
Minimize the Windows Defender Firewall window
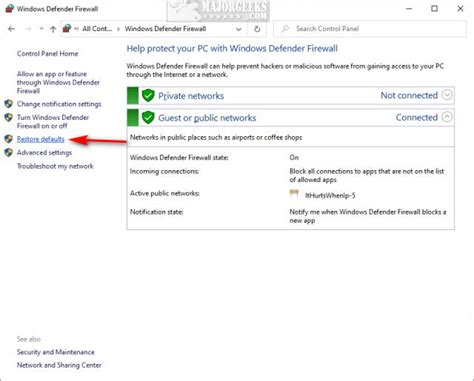click(x=409, y=9)
